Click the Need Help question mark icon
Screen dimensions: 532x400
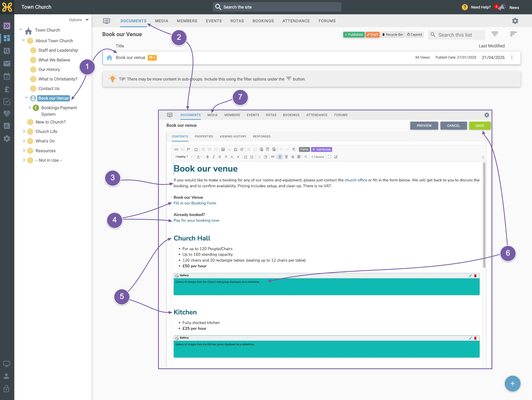click(x=465, y=7)
